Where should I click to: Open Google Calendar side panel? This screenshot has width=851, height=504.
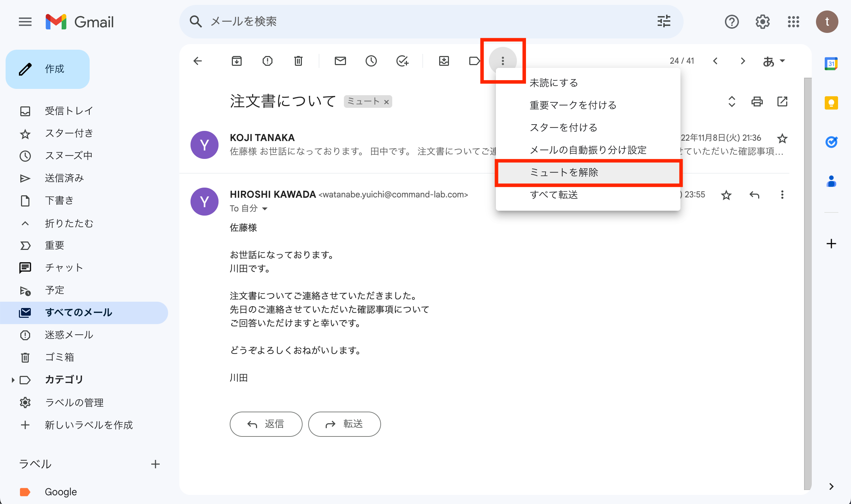[x=831, y=64]
